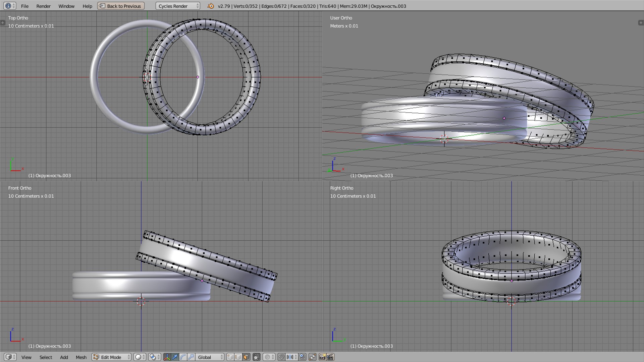Expand the tool shelf plus in Top Ortho
This screenshot has height=362, width=644.
pyautogui.click(x=3, y=23)
